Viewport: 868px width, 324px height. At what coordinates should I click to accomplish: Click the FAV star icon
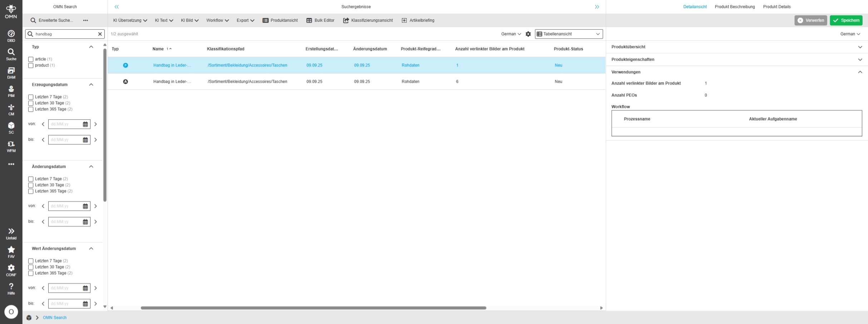pos(11,251)
